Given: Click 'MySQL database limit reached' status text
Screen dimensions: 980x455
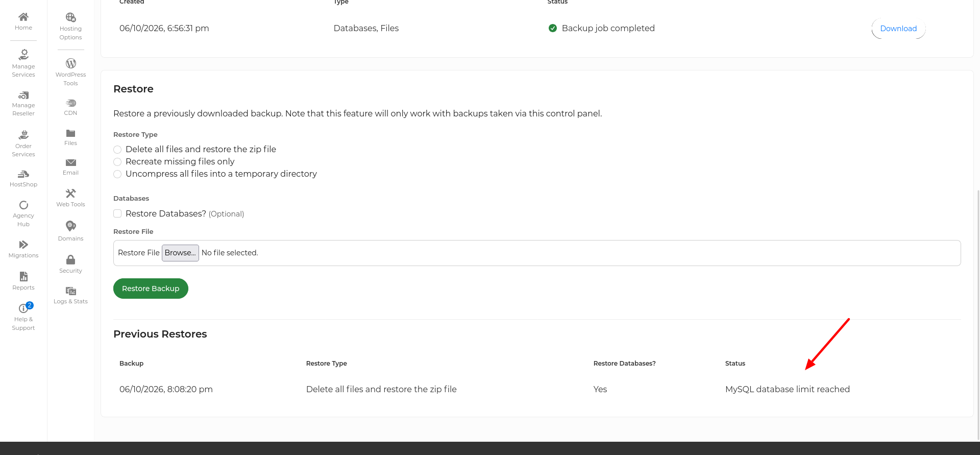Looking at the screenshot, I should pyautogui.click(x=788, y=389).
